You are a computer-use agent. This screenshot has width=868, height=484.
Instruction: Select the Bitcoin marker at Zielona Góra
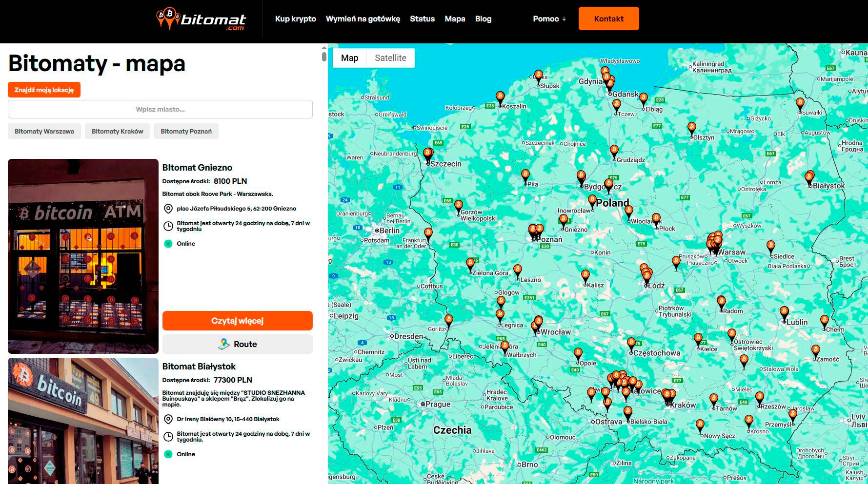click(x=470, y=264)
